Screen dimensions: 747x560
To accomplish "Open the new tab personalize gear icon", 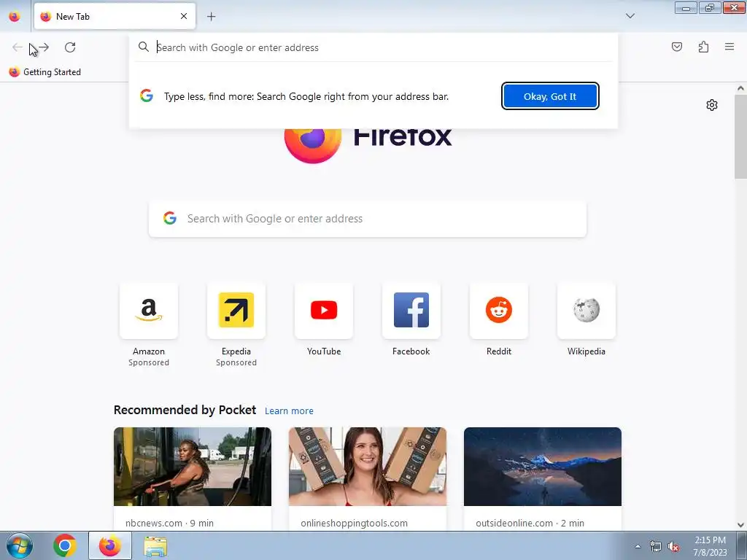I will pyautogui.click(x=712, y=105).
